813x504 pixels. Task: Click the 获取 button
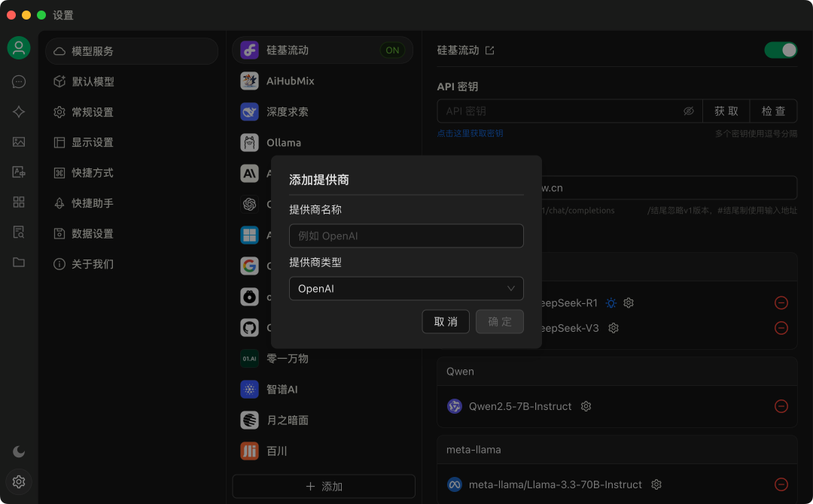726,111
